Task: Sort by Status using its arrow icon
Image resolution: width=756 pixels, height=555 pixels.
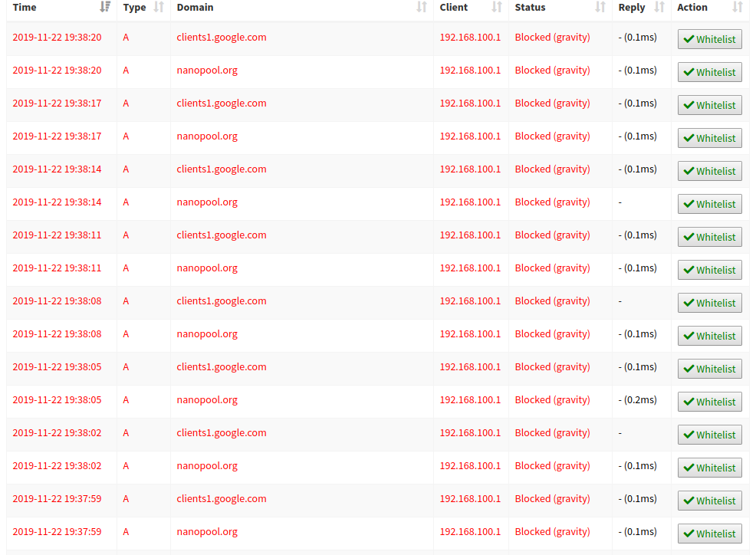Action: tap(600, 7)
